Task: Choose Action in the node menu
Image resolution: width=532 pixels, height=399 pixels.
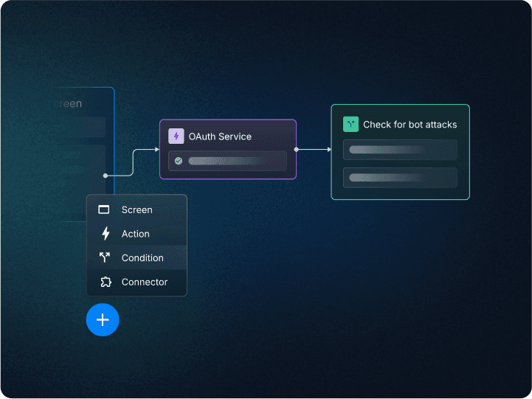Action: tap(136, 234)
